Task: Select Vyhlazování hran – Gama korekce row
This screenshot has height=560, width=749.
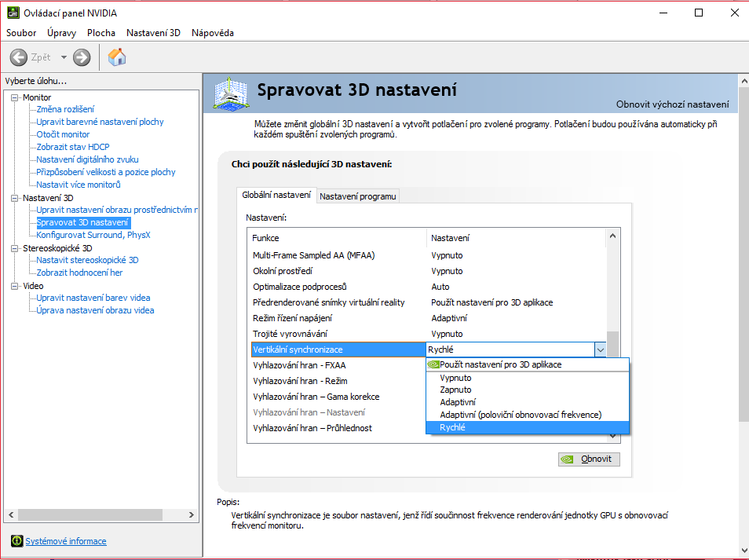Action: (x=338, y=397)
